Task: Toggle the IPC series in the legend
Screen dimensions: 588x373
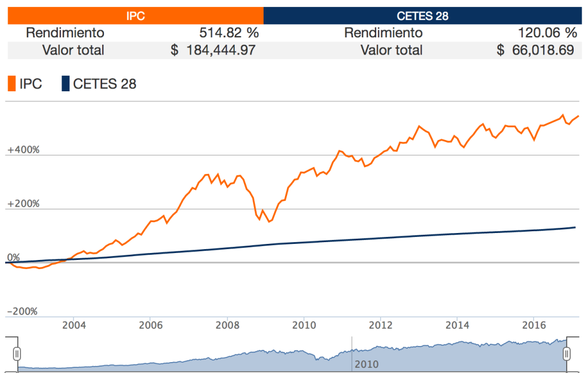Action: click(x=25, y=84)
